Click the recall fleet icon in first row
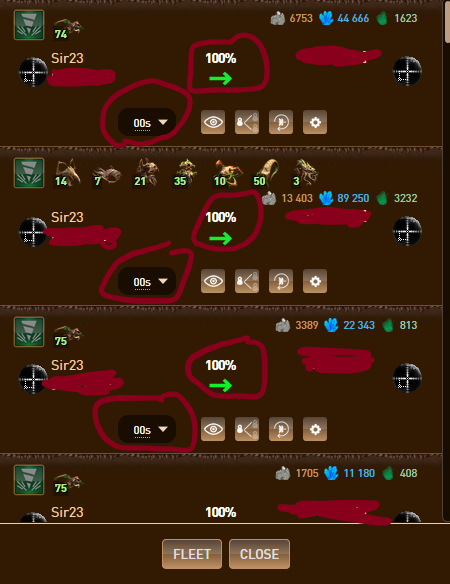This screenshot has width=450, height=584. [281, 122]
